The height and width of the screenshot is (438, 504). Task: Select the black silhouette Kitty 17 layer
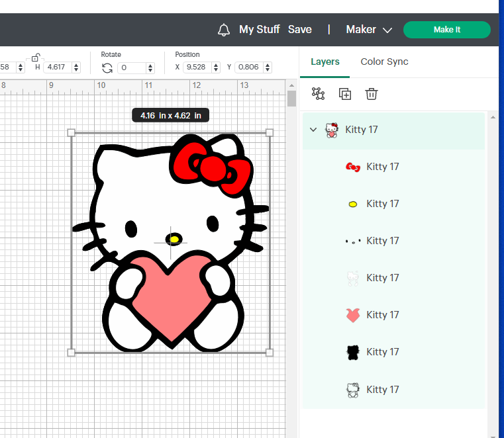point(393,352)
